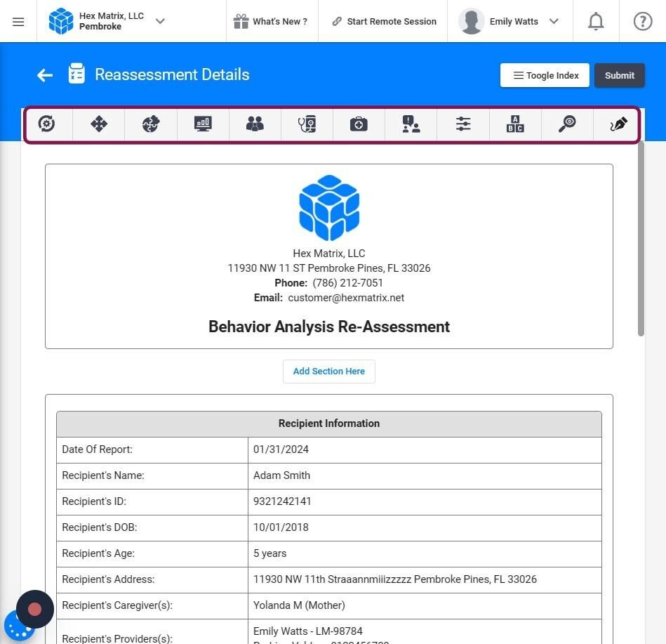Select the four-way arrows move icon

click(x=99, y=124)
